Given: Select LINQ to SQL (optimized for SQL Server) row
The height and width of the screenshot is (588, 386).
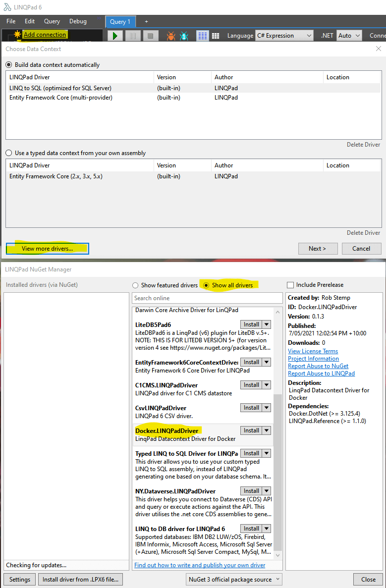Looking at the screenshot, I should (195, 88).
